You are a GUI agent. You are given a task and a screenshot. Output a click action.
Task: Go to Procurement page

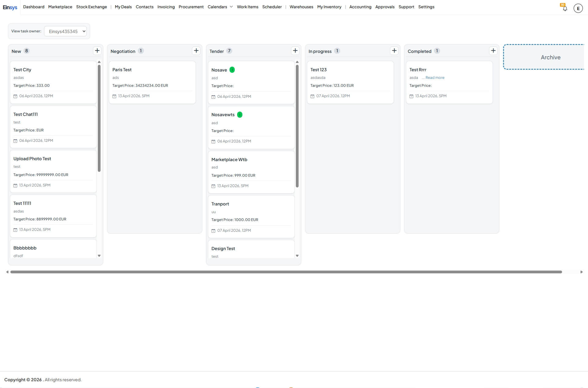click(191, 7)
